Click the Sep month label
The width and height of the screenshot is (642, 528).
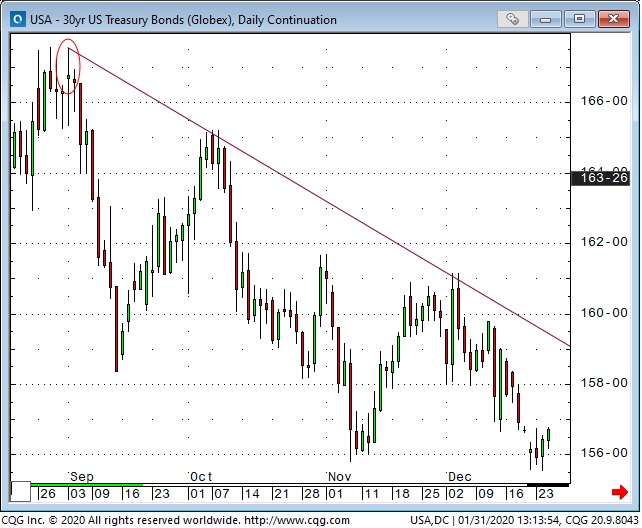pyautogui.click(x=82, y=476)
